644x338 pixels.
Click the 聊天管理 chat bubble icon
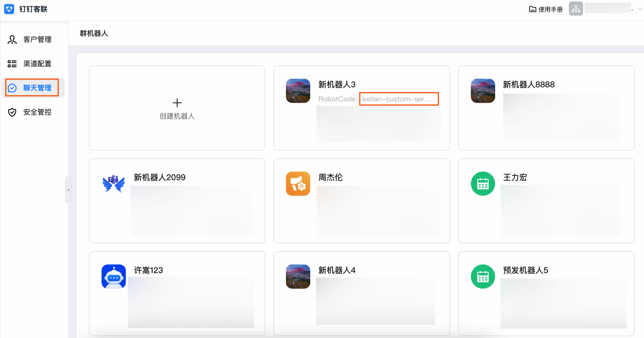[12, 88]
